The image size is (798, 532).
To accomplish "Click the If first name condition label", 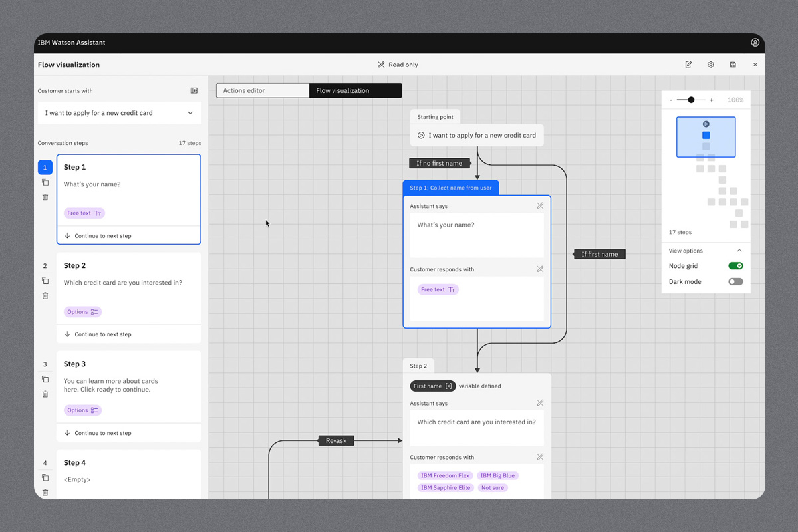I will [x=600, y=254].
